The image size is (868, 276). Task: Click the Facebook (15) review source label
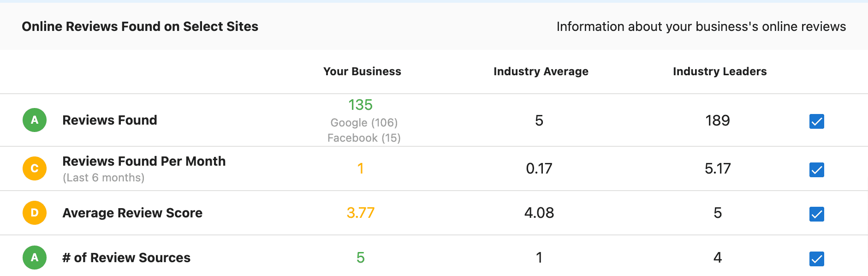364,137
